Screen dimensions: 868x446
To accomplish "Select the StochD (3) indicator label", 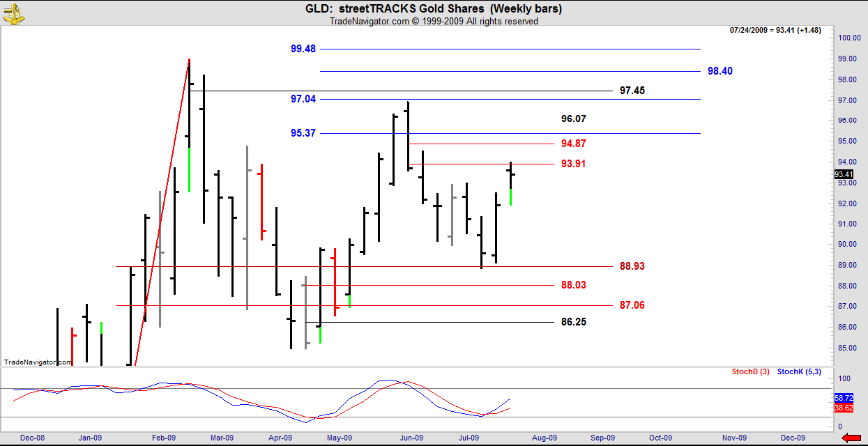I will click(750, 372).
